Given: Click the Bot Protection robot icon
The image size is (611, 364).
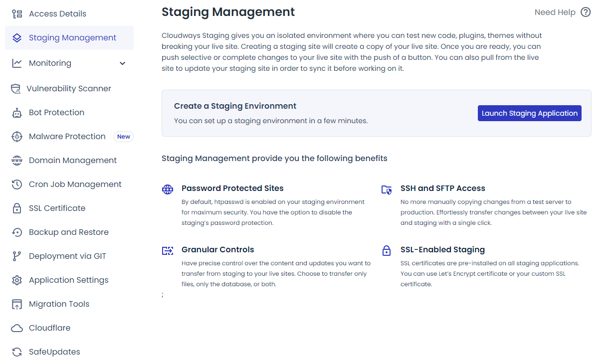Looking at the screenshot, I should tap(17, 113).
